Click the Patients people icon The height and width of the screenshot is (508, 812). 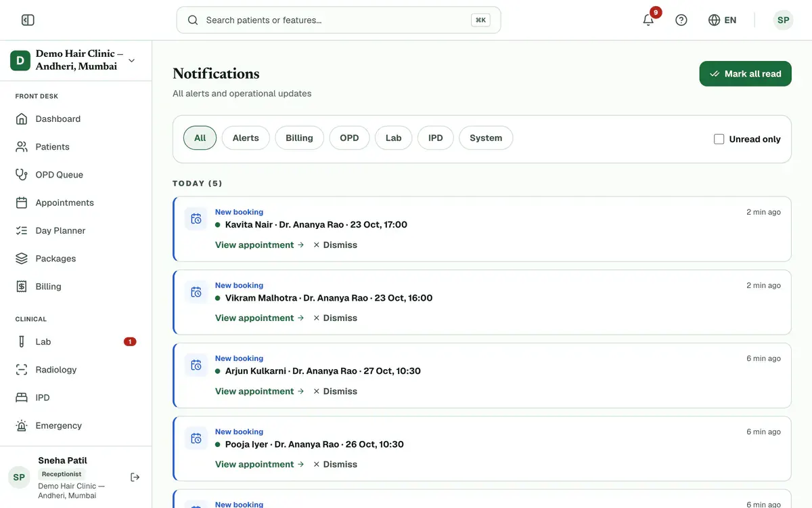coord(22,146)
